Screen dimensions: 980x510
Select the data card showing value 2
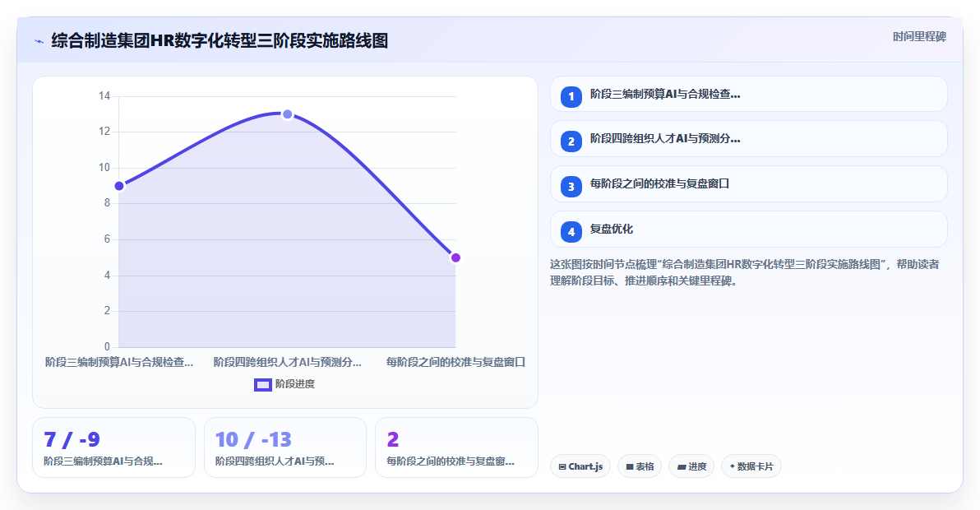(456, 447)
